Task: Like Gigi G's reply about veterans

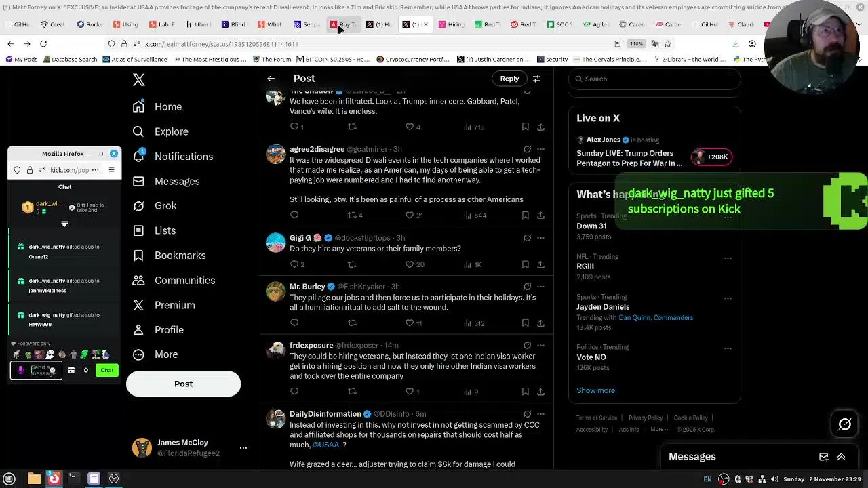Action: click(409, 264)
